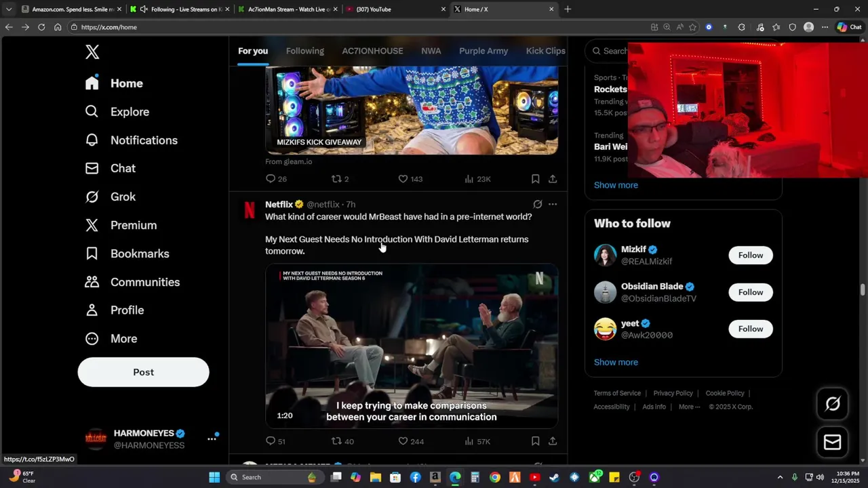Play the Netflix Letterman video
868x488 pixels.
coord(412,346)
